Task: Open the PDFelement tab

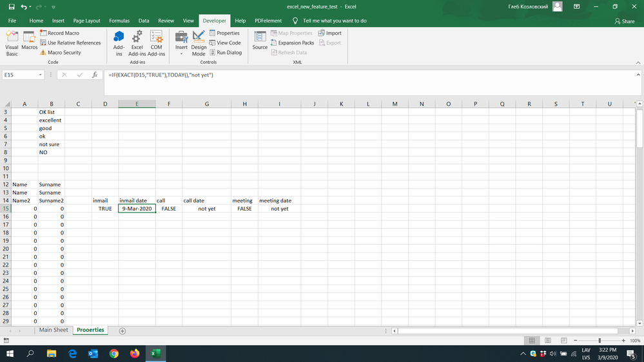Action: pos(268,21)
